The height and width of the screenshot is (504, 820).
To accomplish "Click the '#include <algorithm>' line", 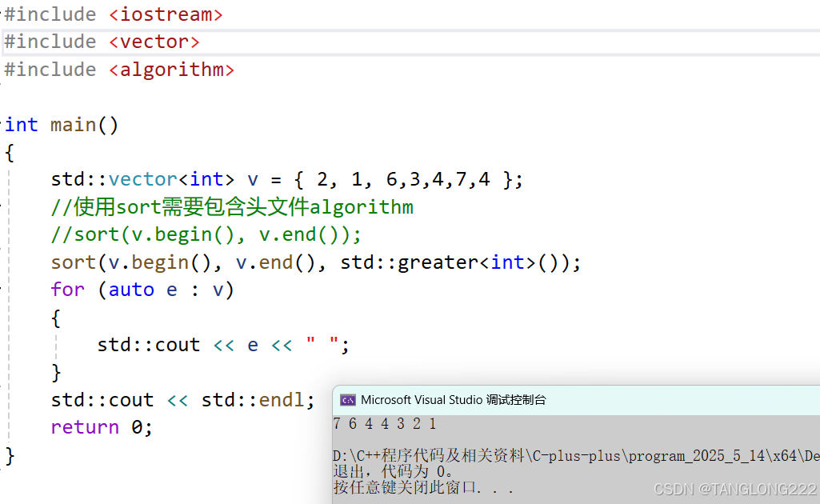I will tap(119, 70).
